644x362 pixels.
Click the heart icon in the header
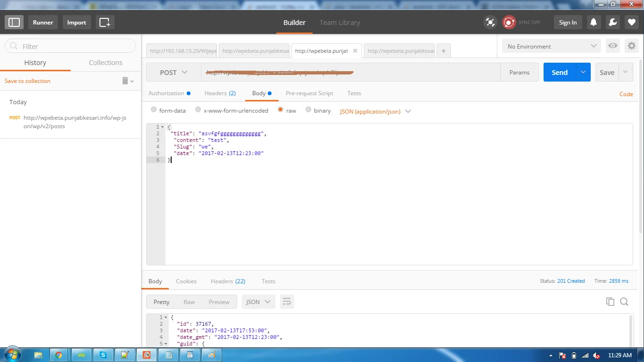coord(631,22)
